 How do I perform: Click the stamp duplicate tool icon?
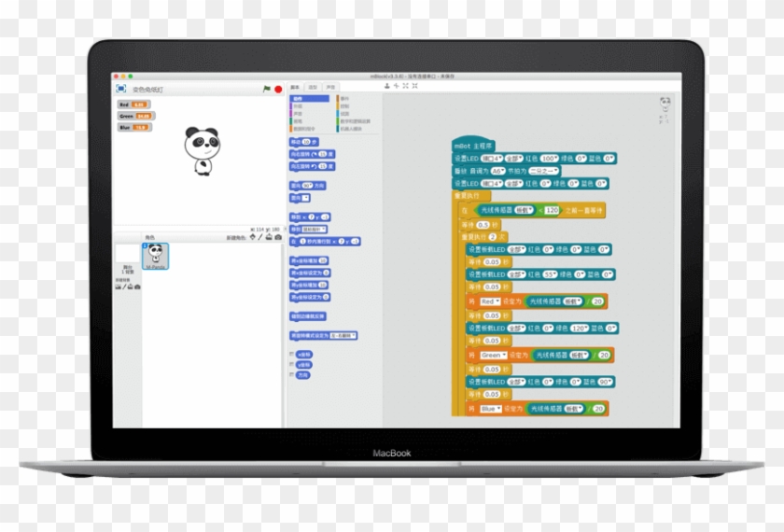coord(386,86)
